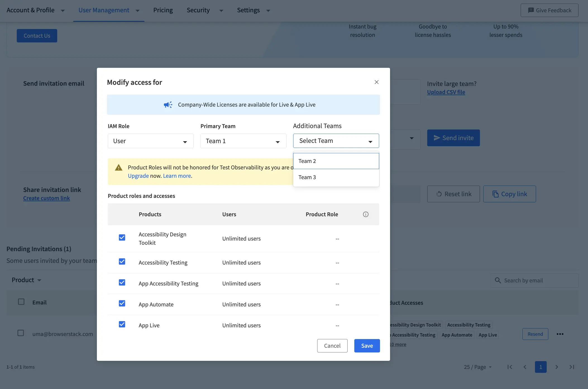Close the Modify access dialog
588x389 pixels.
pyautogui.click(x=376, y=82)
